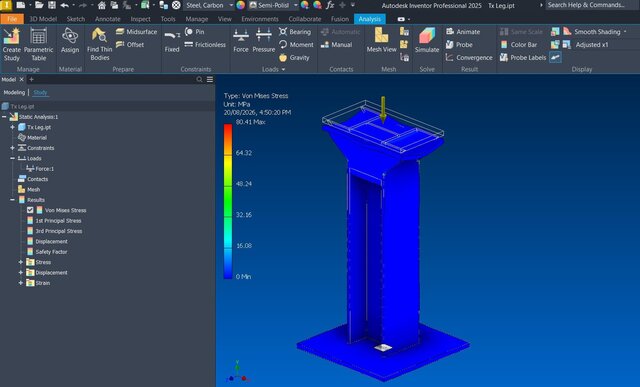The width and height of the screenshot is (640, 387).
Task: Click the Search Help & Commands field
Action: coord(592,5)
